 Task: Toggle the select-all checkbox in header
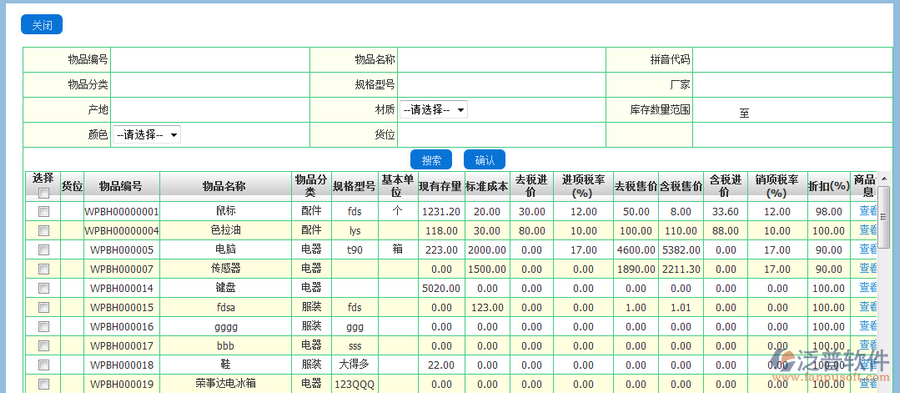[x=43, y=194]
